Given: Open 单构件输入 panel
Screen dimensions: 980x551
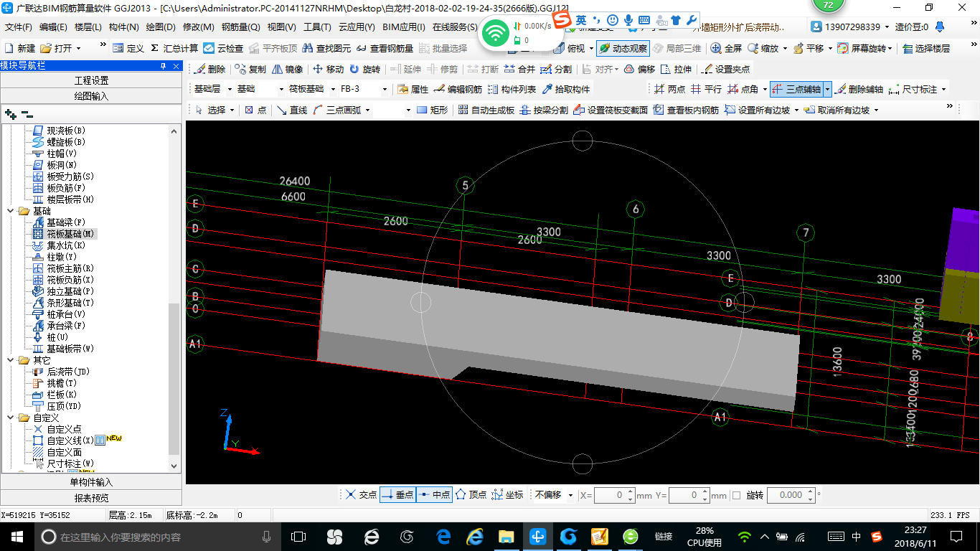Looking at the screenshot, I should pyautogui.click(x=91, y=482).
